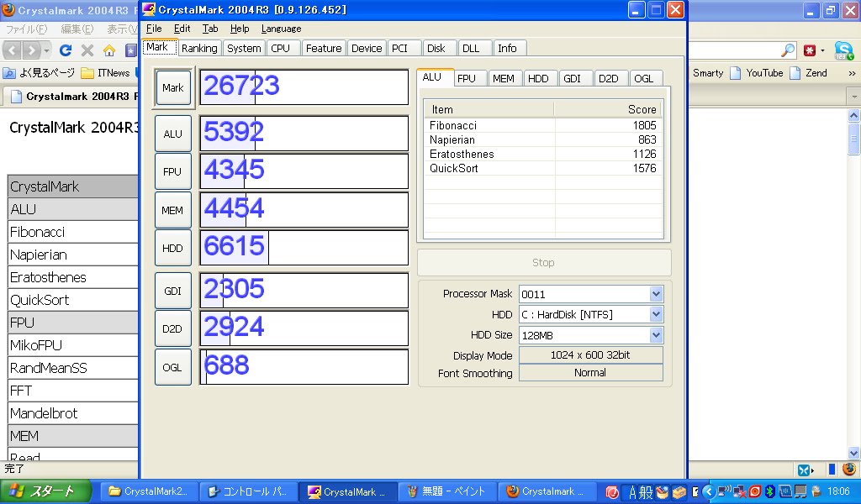This screenshot has height=504, width=861.
Task: Click the browser stop loading X icon
Action: (x=87, y=50)
